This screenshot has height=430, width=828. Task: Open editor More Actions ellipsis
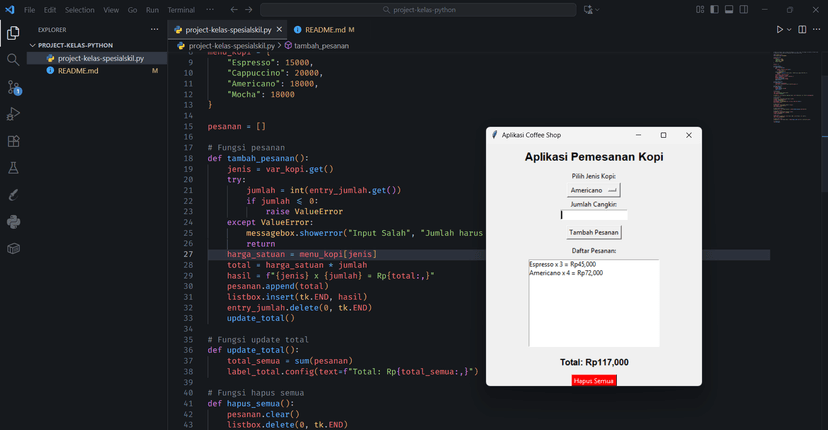(816, 30)
